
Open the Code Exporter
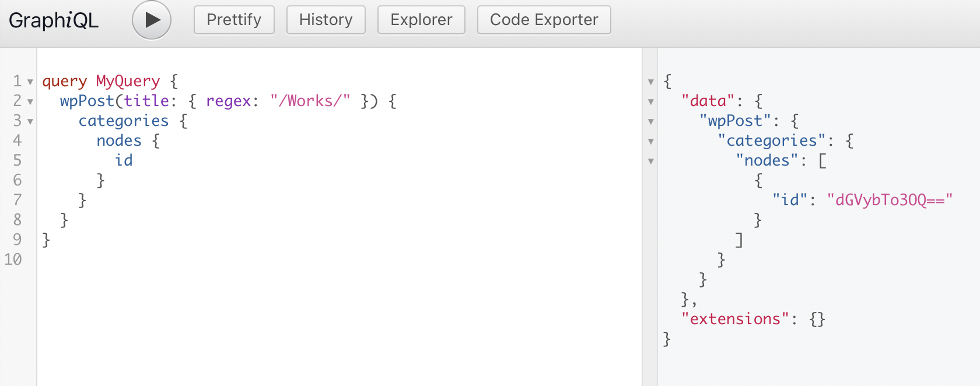point(544,20)
